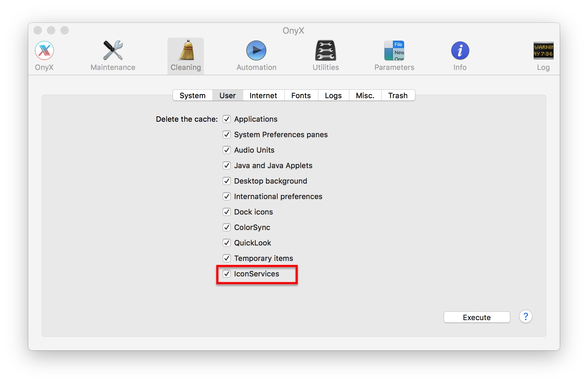This screenshot has height=384, width=588.
Task: Uncheck the Applications cache checkbox
Action: tap(227, 119)
